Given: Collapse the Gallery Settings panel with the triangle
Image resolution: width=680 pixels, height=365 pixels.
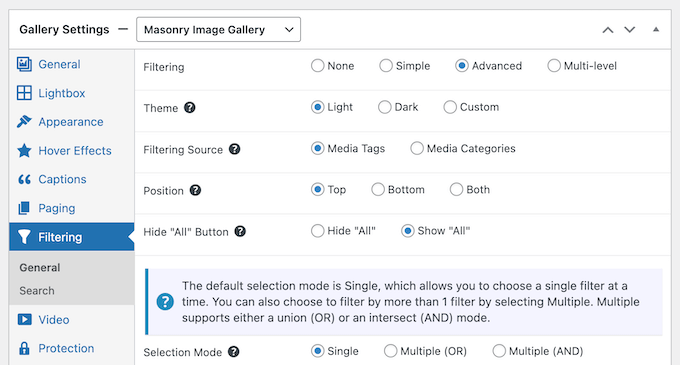Looking at the screenshot, I should pyautogui.click(x=656, y=29).
